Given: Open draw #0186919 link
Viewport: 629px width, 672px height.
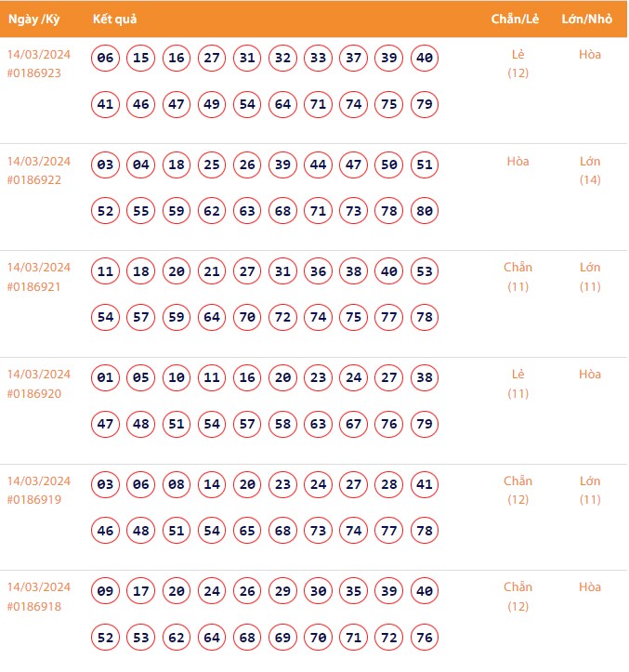Looking at the screenshot, I should pyautogui.click(x=33, y=500).
